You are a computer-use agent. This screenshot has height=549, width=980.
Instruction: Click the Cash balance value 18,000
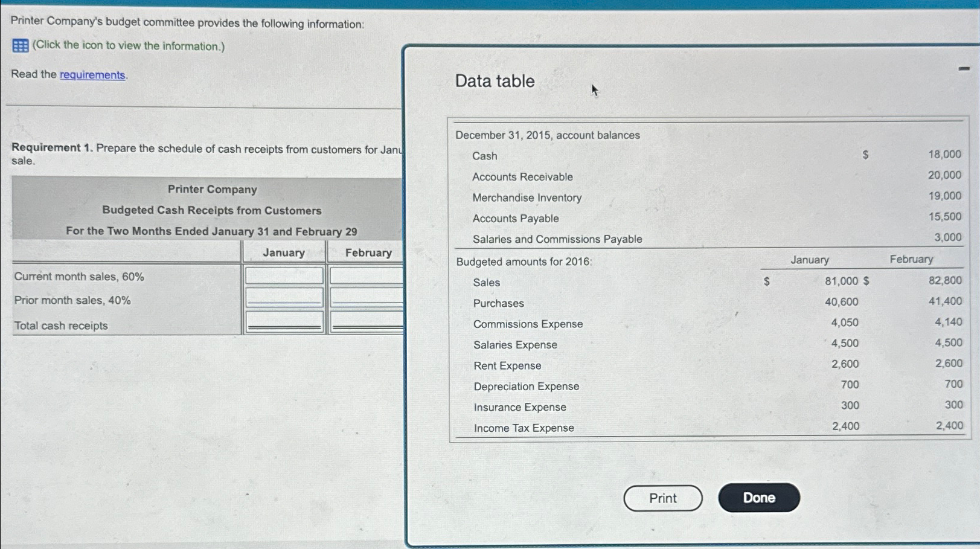point(945,155)
